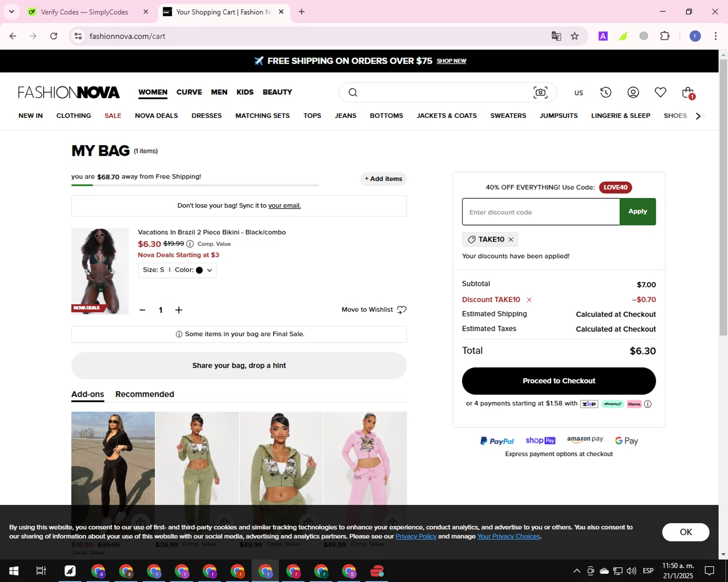
Task: Select the US region selector
Action: click(579, 93)
